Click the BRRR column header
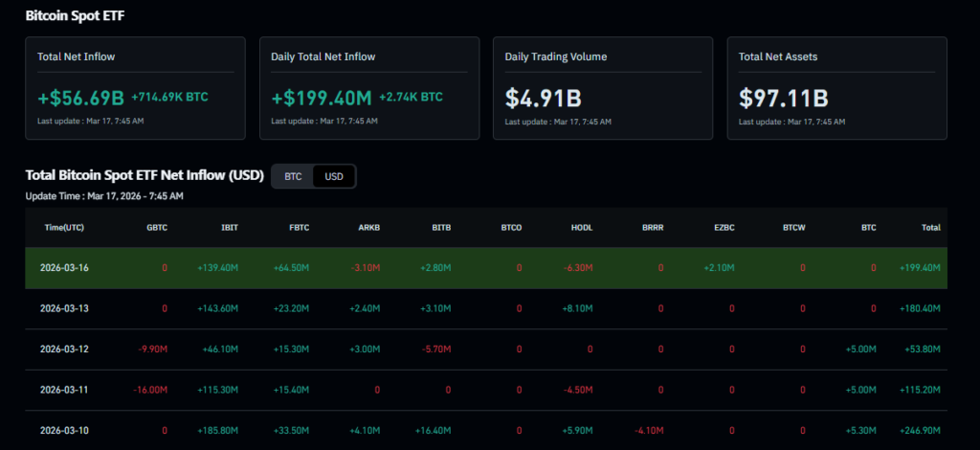 pyautogui.click(x=653, y=228)
